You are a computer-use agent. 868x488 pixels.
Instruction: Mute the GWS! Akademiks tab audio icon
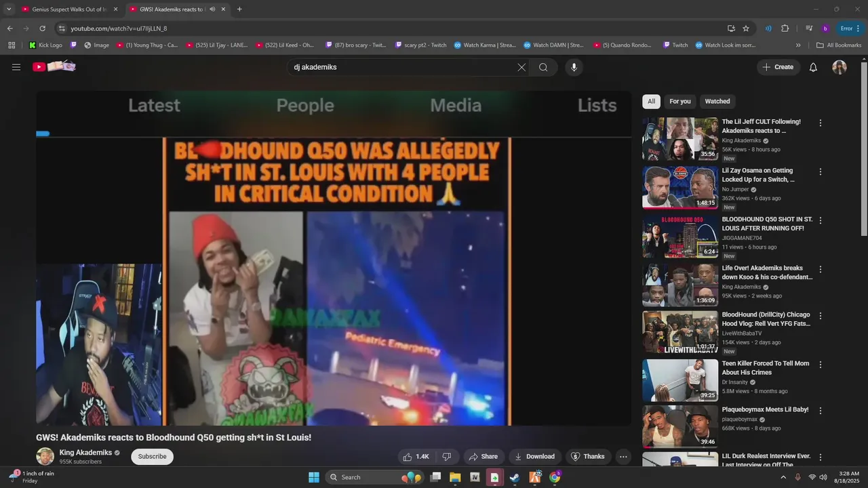click(212, 9)
